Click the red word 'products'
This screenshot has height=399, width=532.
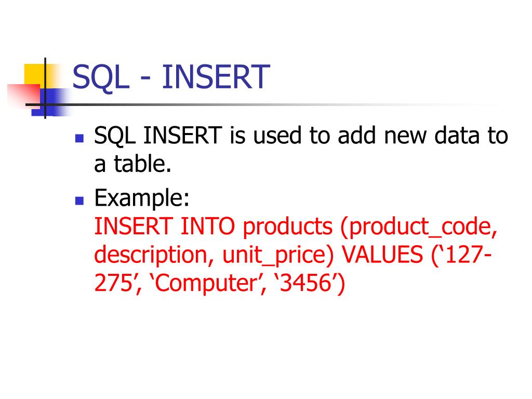point(288,227)
